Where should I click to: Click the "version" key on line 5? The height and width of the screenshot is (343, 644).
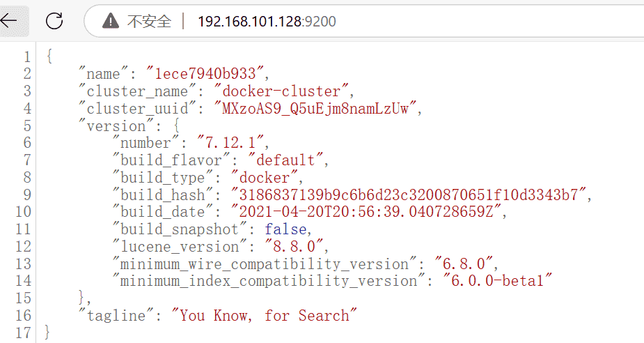point(115,125)
